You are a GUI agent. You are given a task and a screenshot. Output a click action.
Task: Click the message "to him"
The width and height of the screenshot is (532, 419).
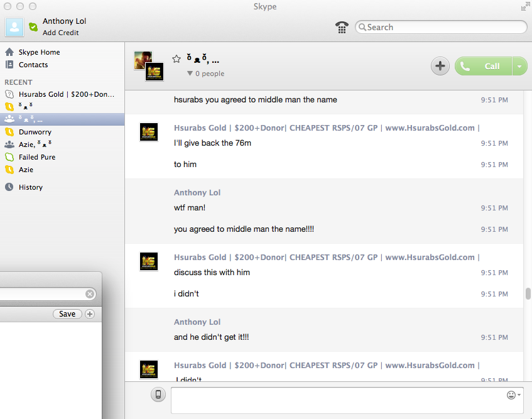185,164
